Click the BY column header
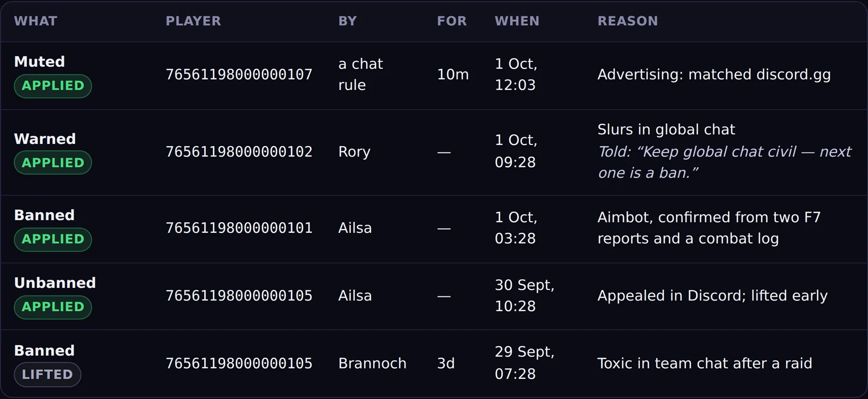Screen dimensions: 868x399 point(348,21)
